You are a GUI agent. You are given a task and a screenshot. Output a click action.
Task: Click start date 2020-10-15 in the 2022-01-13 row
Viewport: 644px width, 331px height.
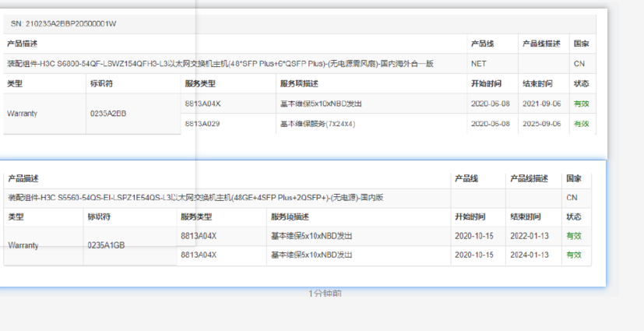(x=474, y=236)
